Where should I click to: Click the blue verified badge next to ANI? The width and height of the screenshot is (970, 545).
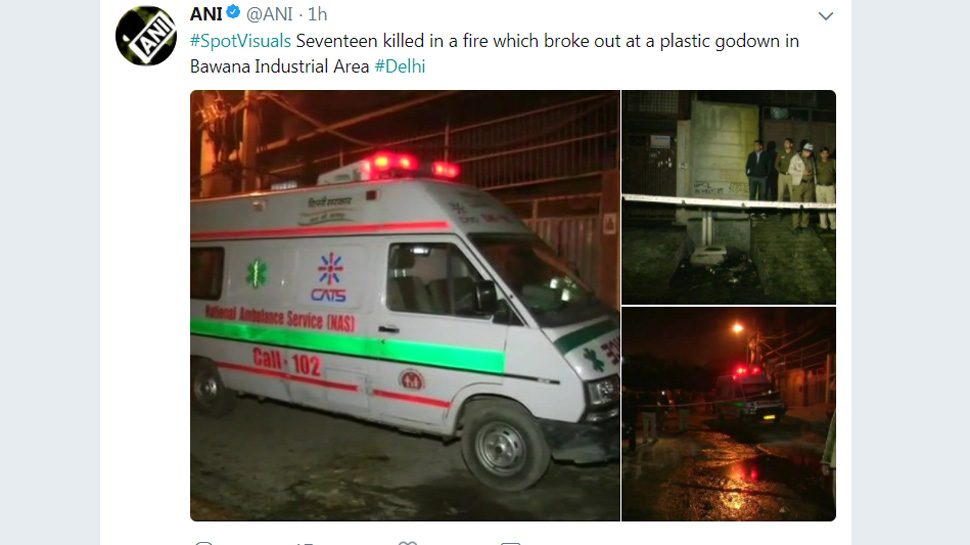click(x=233, y=12)
